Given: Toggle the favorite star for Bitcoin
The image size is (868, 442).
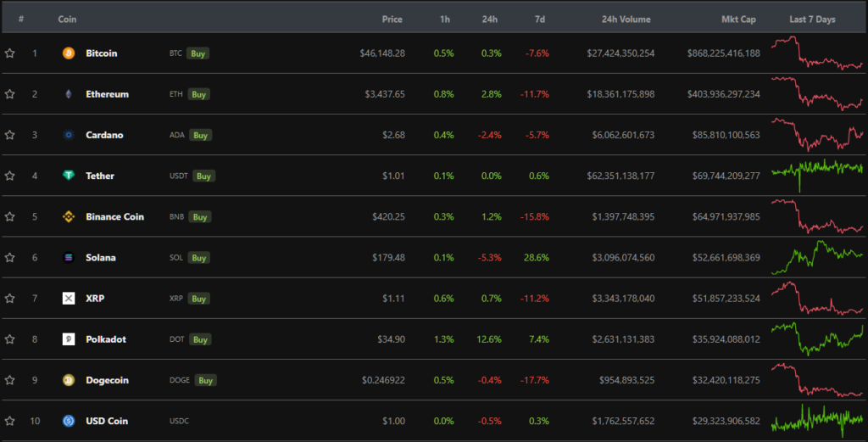Looking at the screenshot, I should click(x=10, y=53).
